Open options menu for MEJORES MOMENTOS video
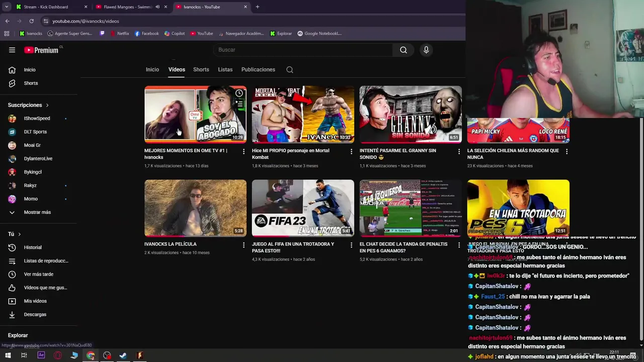This screenshot has width=644, height=362. coord(244,151)
